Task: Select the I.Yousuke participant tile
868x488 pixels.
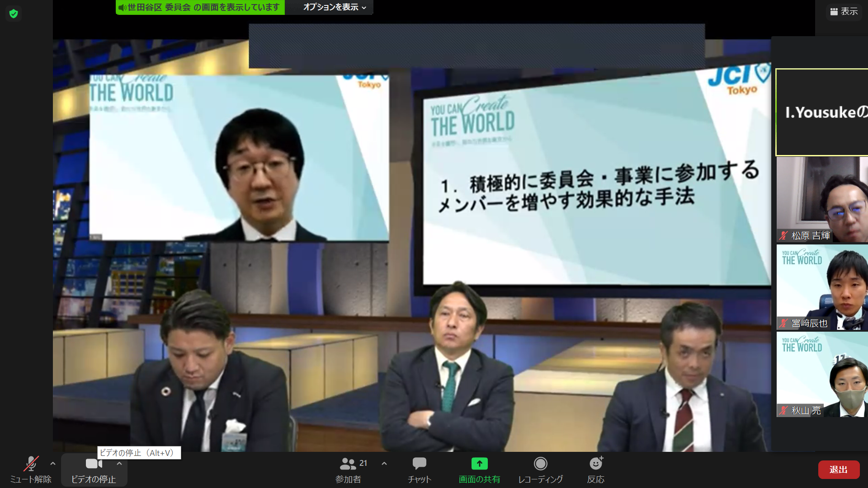Action: (x=822, y=112)
